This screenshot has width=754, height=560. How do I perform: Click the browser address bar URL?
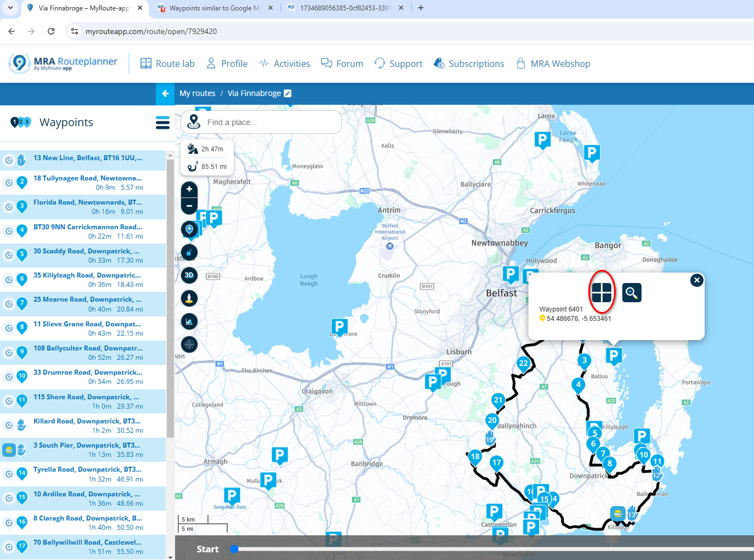pyautogui.click(x=151, y=31)
